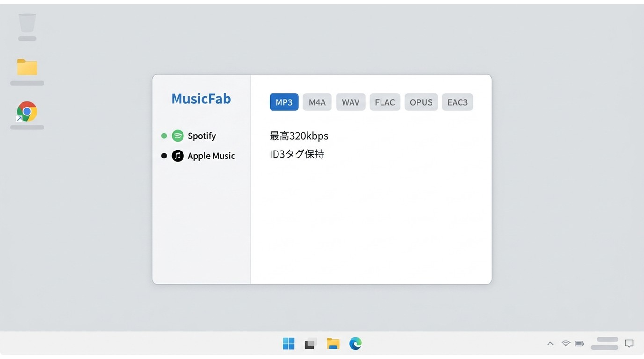Choose the WAV format tab
644x359 pixels.
click(x=350, y=102)
